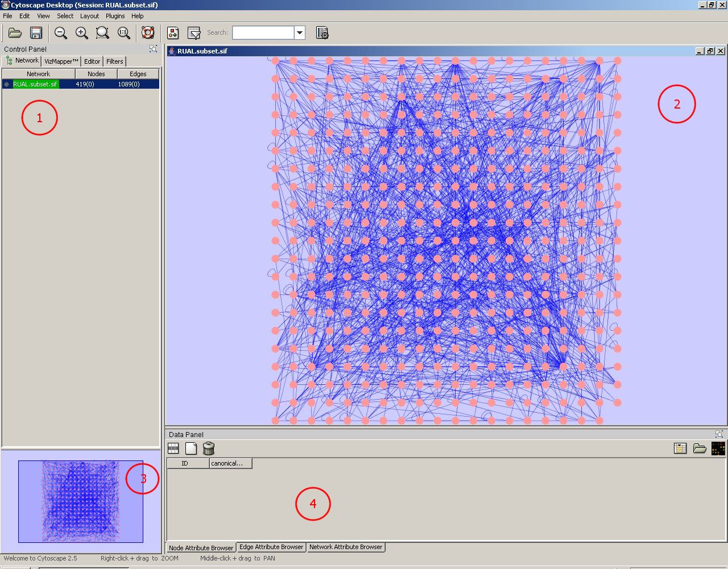Expand the Search dropdown arrow

point(300,33)
